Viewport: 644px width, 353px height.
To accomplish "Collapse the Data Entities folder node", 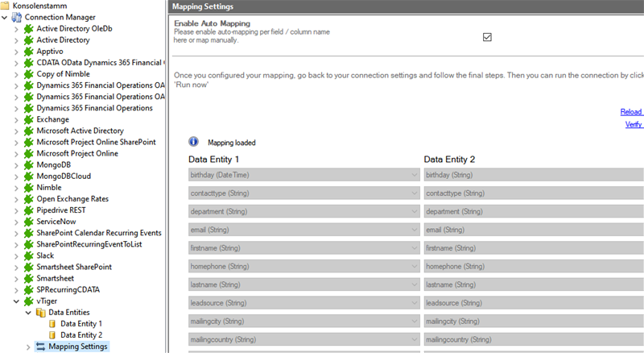I will click(x=30, y=312).
